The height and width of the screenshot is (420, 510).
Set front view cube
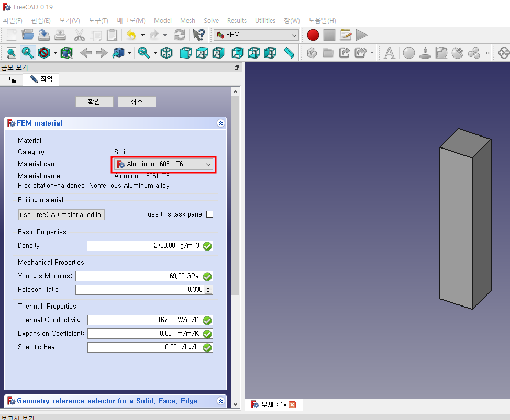(x=186, y=53)
